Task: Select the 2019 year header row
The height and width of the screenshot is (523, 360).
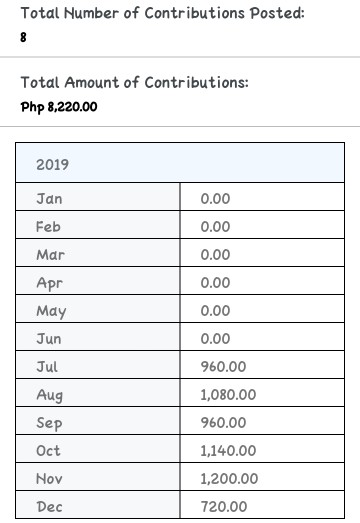Action: click(180, 163)
